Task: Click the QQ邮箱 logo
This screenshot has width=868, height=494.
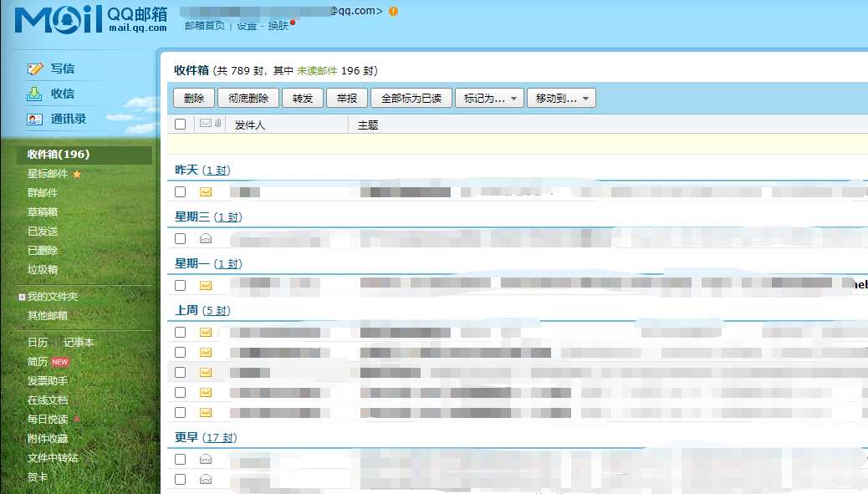Action: (90, 20)
